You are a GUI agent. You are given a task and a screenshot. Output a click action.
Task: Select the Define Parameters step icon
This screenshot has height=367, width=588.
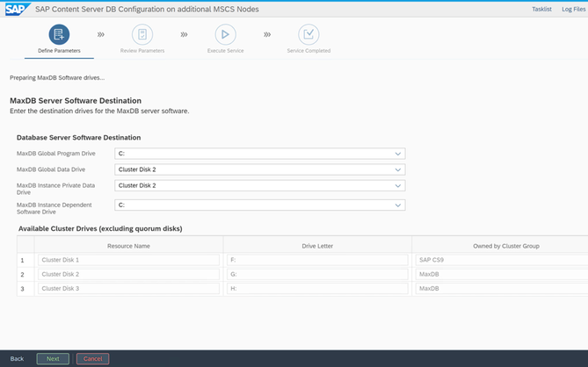59,34
